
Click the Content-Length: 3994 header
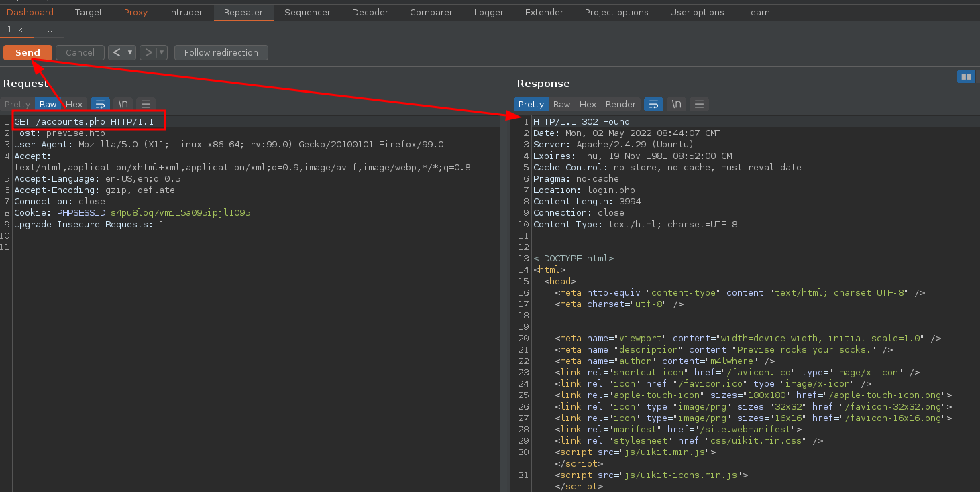pyautogui.click(x=587, y=202)
